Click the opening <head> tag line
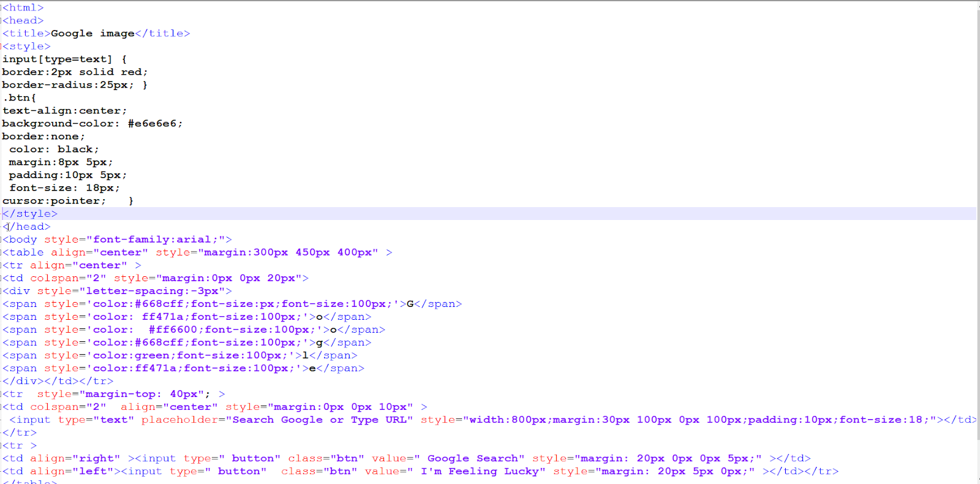 point(23,20)
